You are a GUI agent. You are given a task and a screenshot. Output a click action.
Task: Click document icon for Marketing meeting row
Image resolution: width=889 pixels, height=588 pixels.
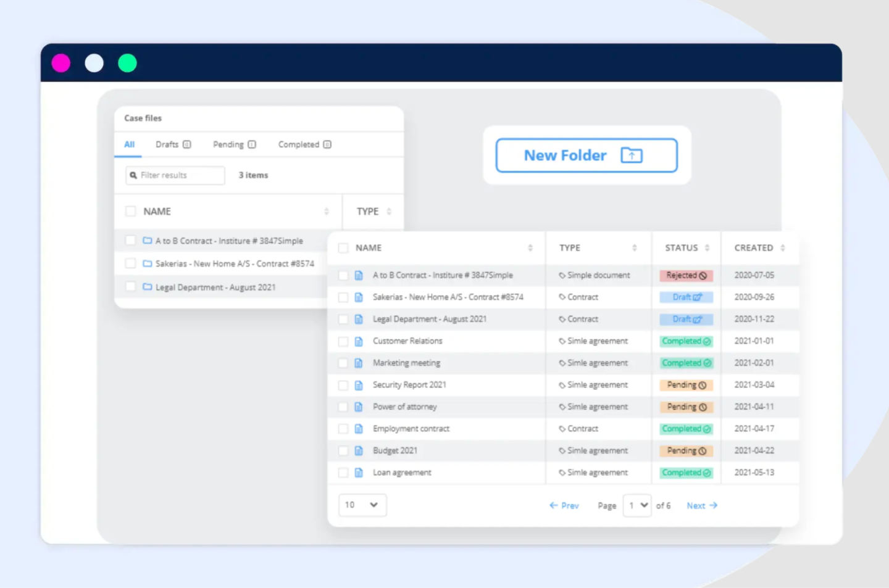[x=359, y=363]
